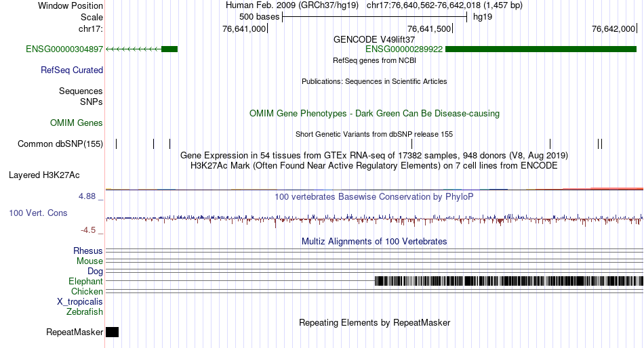This screenshot has width=644, height=348.
Task: Click the Elephant alignment row label
Action: 85,282
